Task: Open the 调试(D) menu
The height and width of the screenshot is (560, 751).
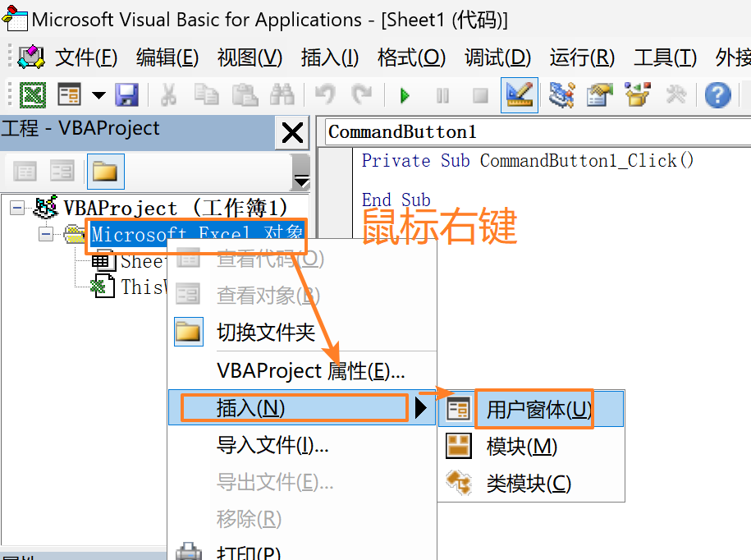Action: point(497,58)
